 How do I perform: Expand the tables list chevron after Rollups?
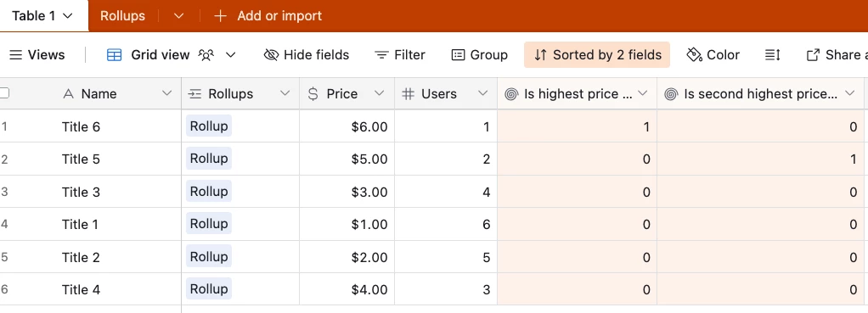click(x=178, y=16)
